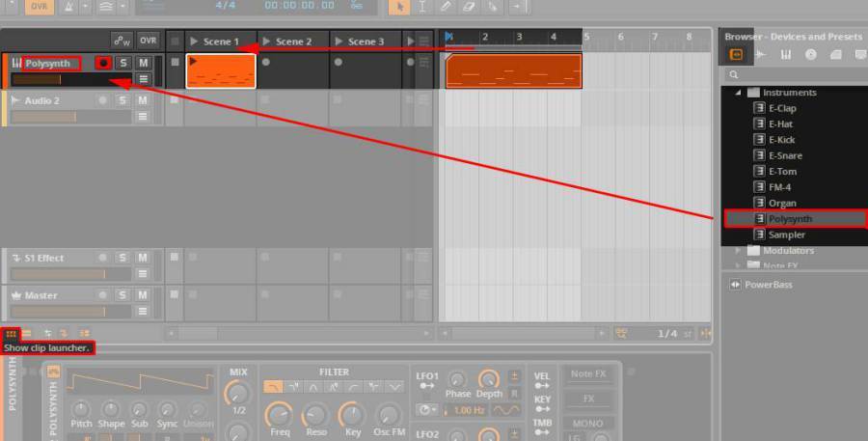Select the eraser tool in the toolbar

469,7
